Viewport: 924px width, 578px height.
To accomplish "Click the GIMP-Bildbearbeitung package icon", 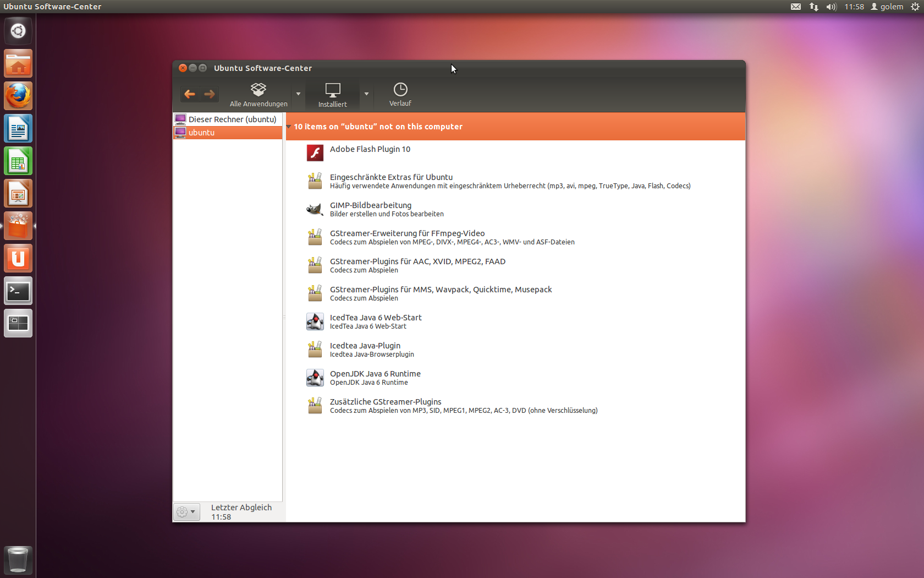I will click(x=315, y=209).
